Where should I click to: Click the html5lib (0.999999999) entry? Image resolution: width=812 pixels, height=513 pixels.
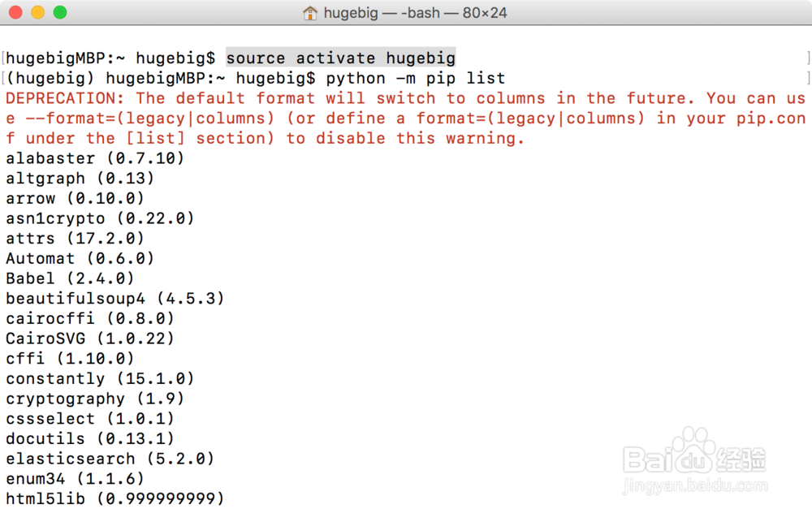click(115, 498)
